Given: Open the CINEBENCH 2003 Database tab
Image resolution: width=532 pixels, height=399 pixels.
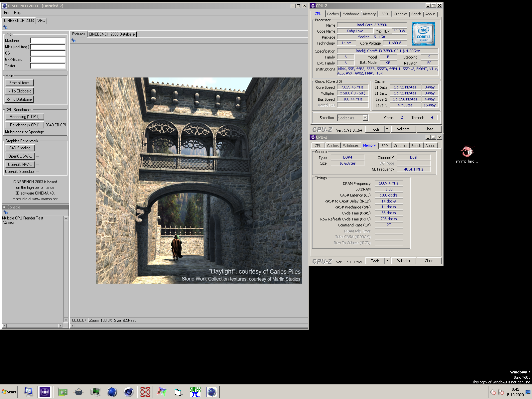Looking at the screenshot, I should [x=112, y=34].
